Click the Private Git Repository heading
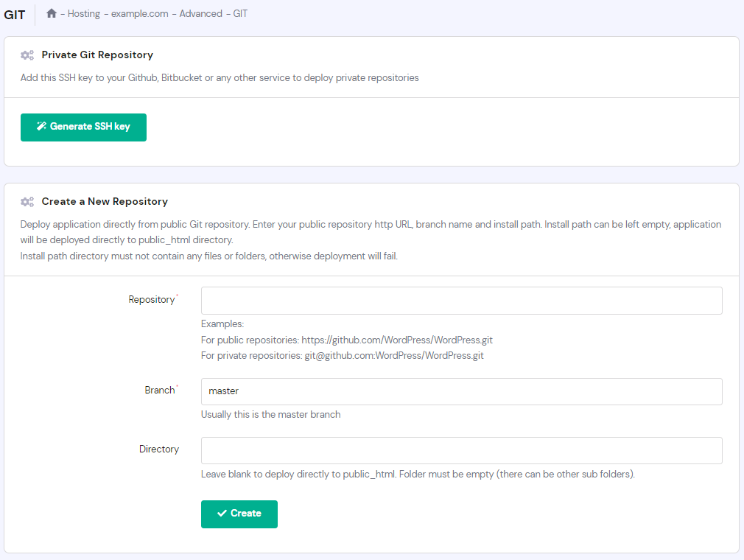 (98, 55)
